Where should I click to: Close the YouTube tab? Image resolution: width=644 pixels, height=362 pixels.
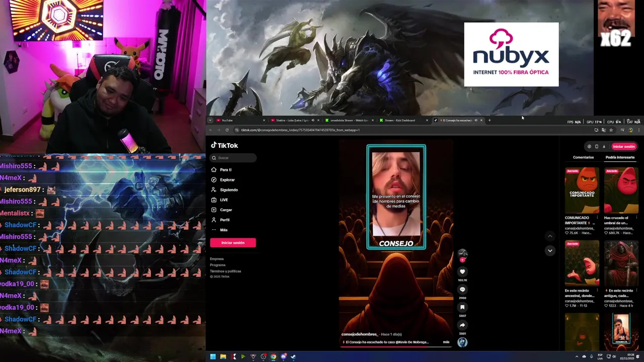coord(264,120)
